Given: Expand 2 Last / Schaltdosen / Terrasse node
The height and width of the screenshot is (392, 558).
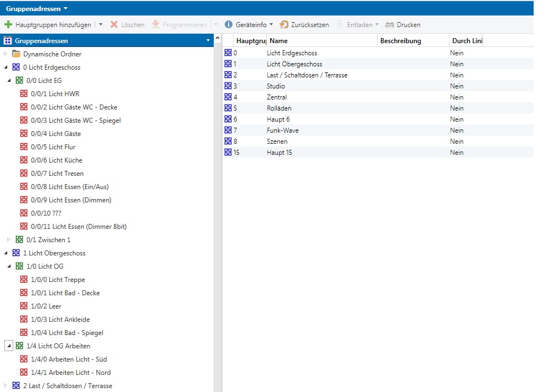Looking at the screenshot, I should point(6,386).
